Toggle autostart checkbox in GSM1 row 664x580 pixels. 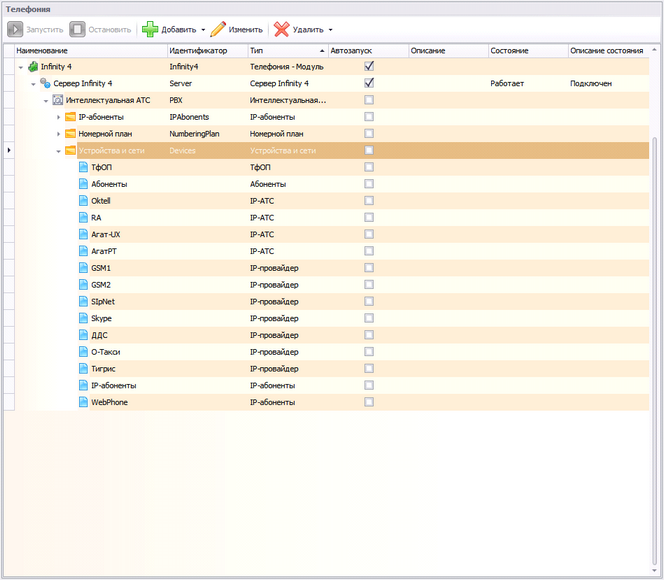point(369,268)
